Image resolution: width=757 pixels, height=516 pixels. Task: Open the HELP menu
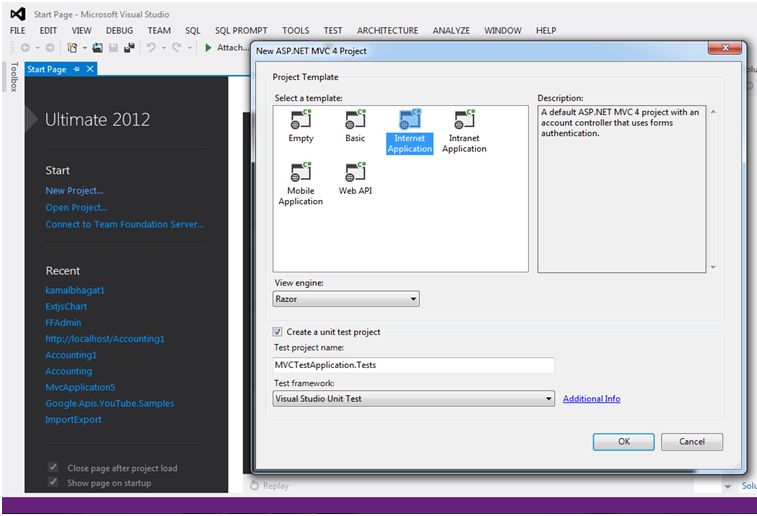point(546,30)
